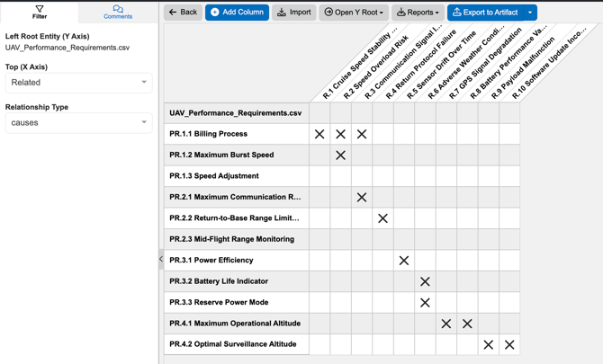The width and height of the screenshot is (603, 364).
Task: Expand the Export to Artifact arrow menu
Action: [530, 13]
